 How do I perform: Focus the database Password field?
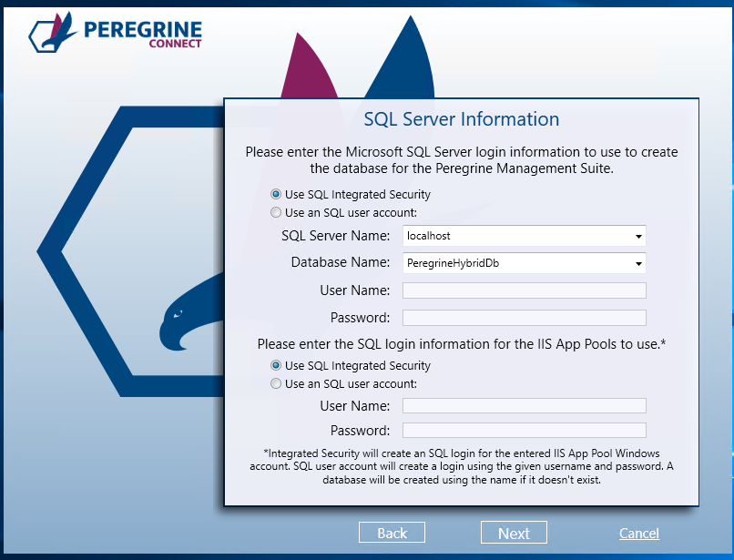pos(525,318)
